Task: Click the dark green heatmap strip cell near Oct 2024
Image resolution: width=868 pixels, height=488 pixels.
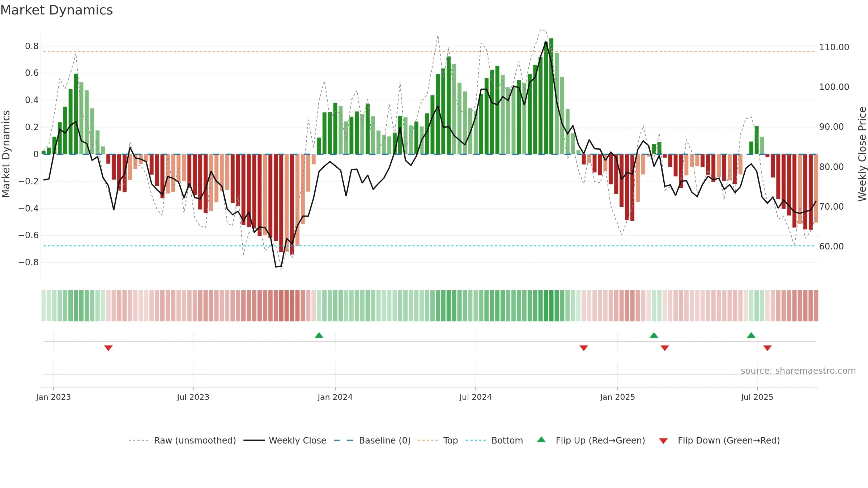Action: pos(551,306)
